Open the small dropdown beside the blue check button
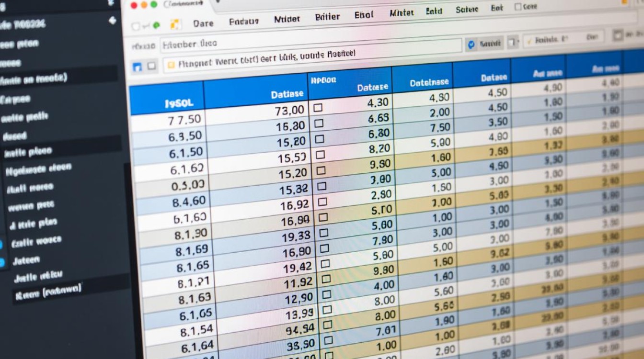Viewport: 644px width, 359px height. pos(513,42)
